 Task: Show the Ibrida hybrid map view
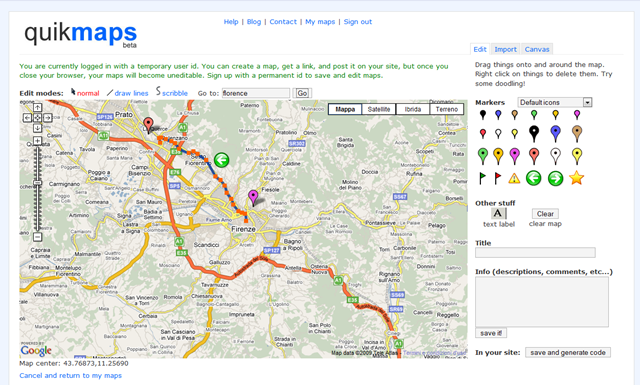413,109
